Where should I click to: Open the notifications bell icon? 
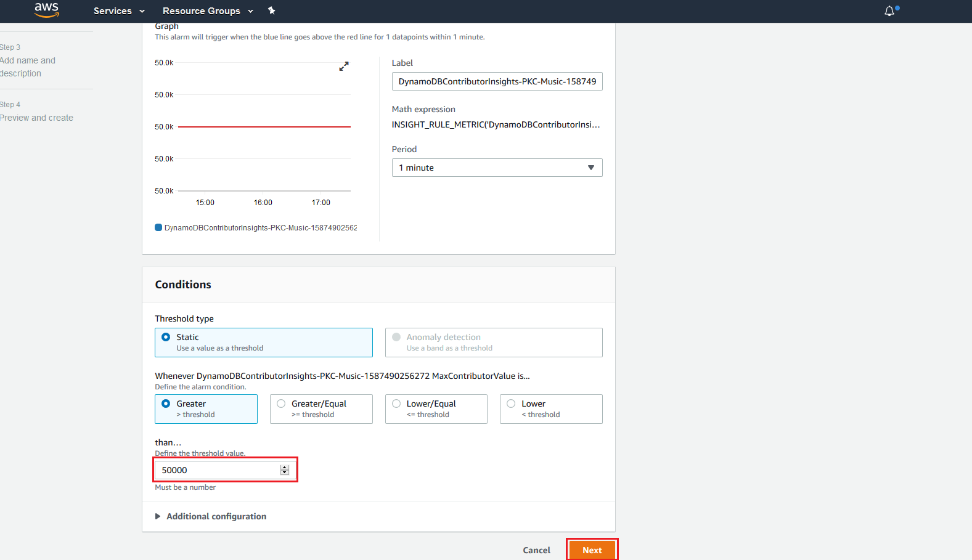pyautogui.click(x=889, y=11)
